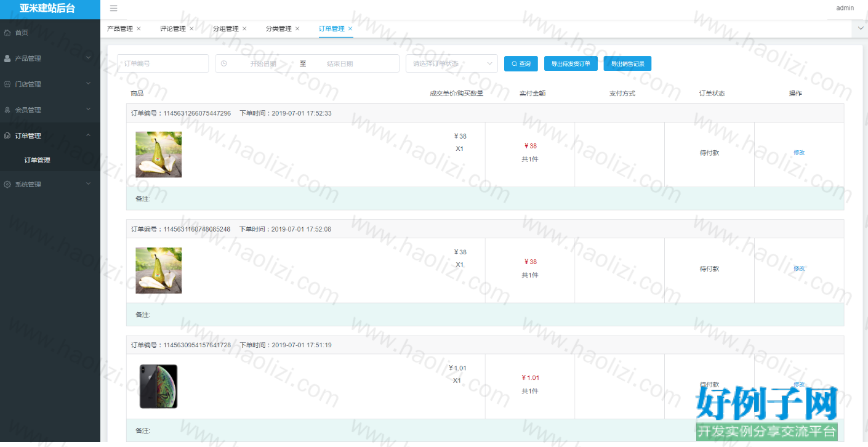Click 实付金额 column header

(532, 94)
